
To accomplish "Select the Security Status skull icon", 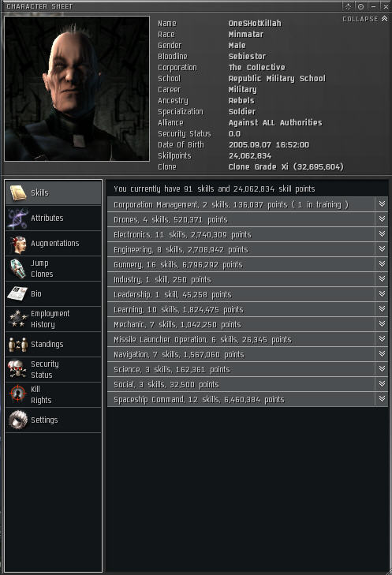I will 18,370.
